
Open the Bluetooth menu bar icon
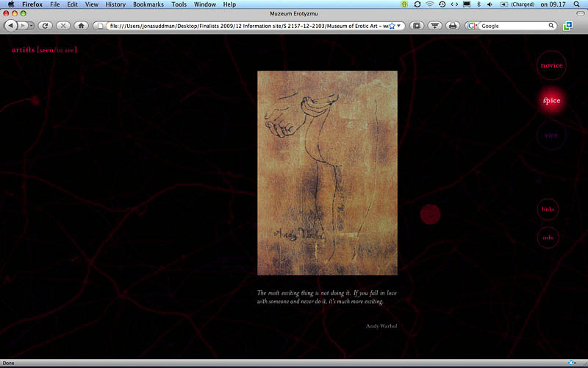[478, 4]
